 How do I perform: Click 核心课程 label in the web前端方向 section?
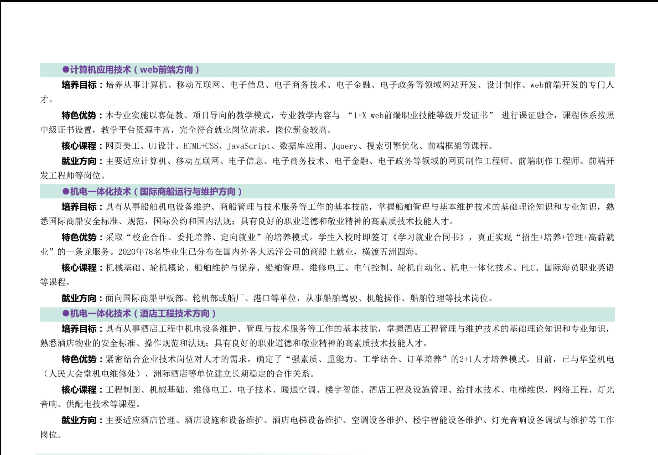(81, 145)
